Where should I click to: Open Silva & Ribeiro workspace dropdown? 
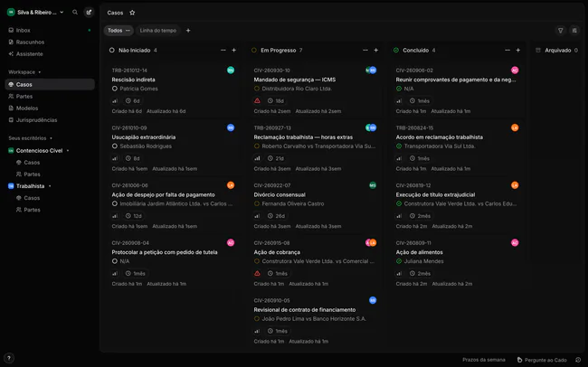coord(35,13)
